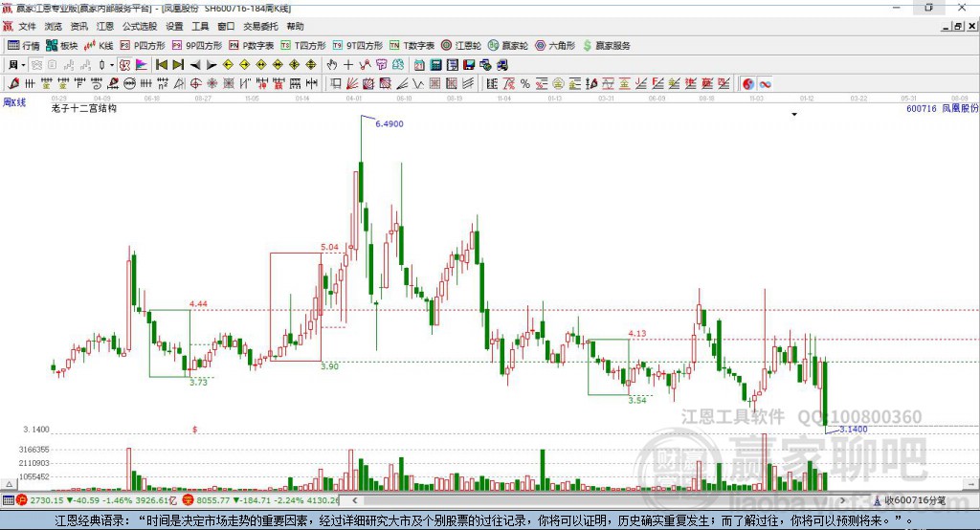Open the 资讯 menu

click(78, 26)
